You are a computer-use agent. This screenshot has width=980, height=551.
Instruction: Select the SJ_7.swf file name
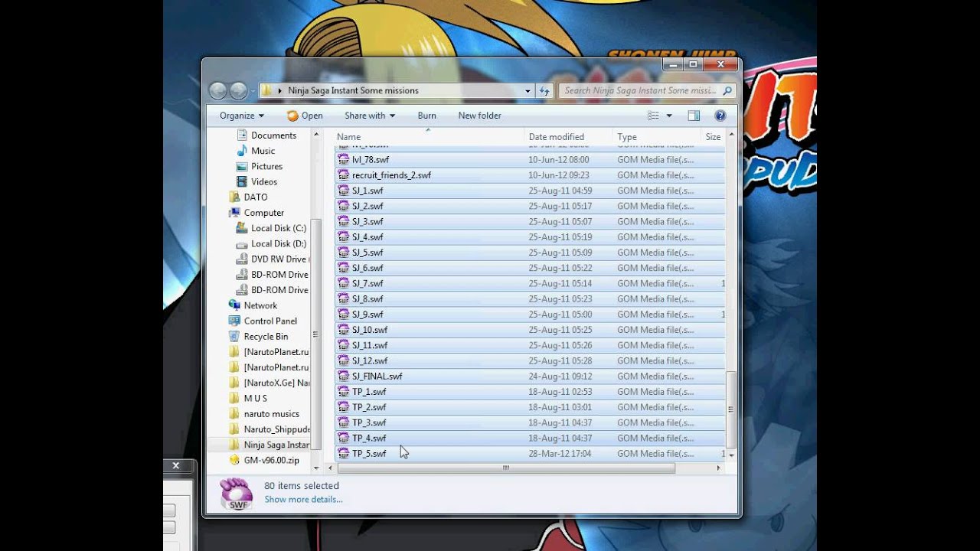pyautogui.click(x=367, y=284)
